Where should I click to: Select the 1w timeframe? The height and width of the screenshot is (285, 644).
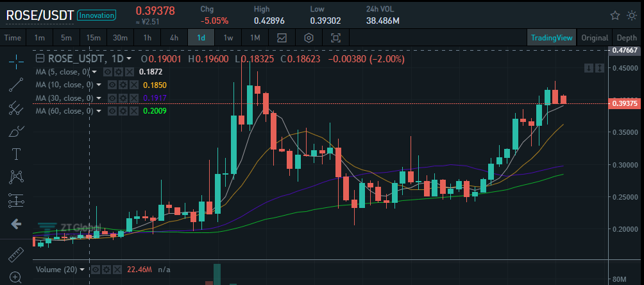228,38
